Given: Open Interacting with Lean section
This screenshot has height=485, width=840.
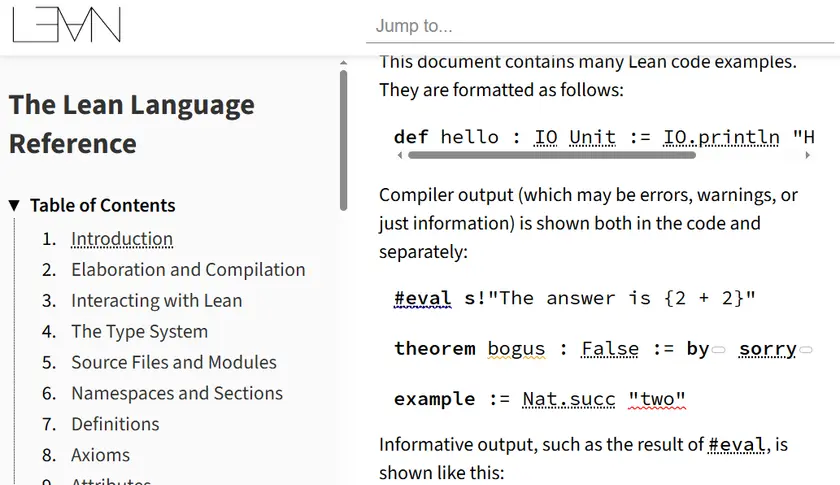Looking at the screenshot, I should point(156,301).
